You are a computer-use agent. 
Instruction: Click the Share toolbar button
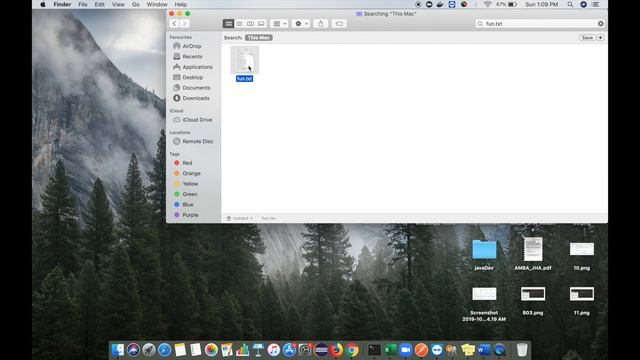[x=320, y=24]
